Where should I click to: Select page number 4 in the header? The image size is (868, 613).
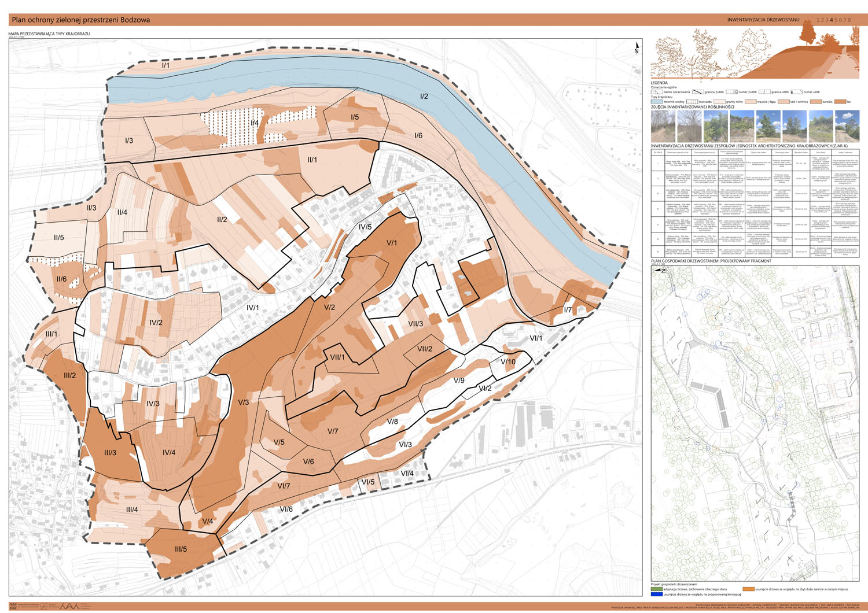[x=832, y=20]
